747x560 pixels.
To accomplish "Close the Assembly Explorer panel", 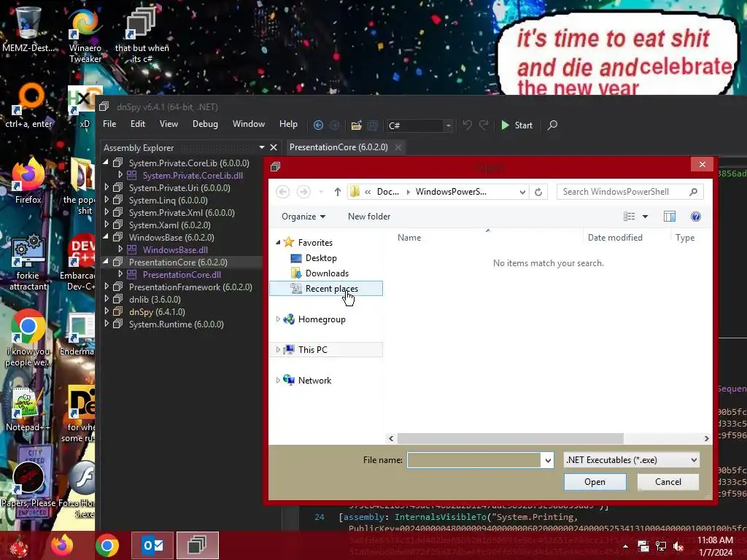I will coord(274,147).
